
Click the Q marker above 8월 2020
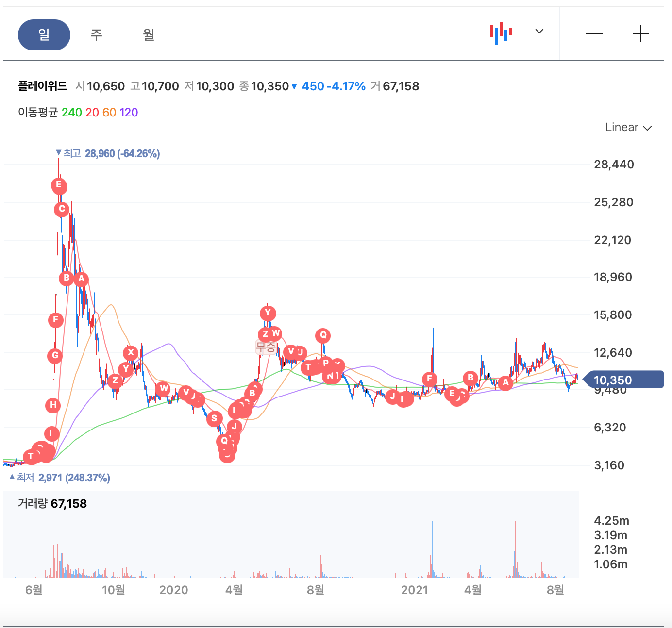pos(323,335)
